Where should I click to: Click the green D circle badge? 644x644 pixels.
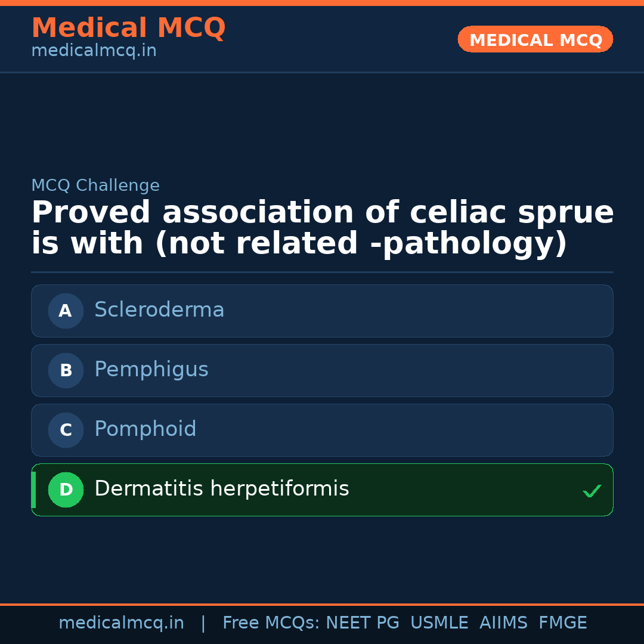click(66, 490)
